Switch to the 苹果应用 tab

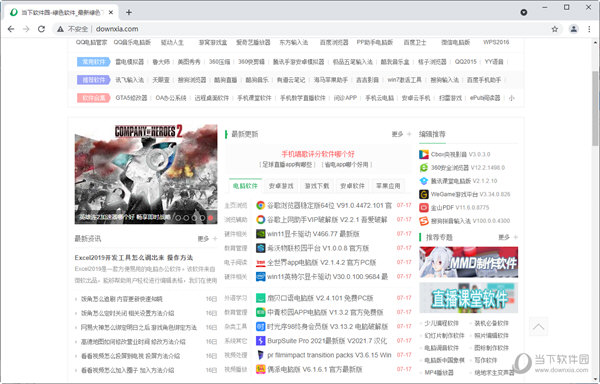388,186
